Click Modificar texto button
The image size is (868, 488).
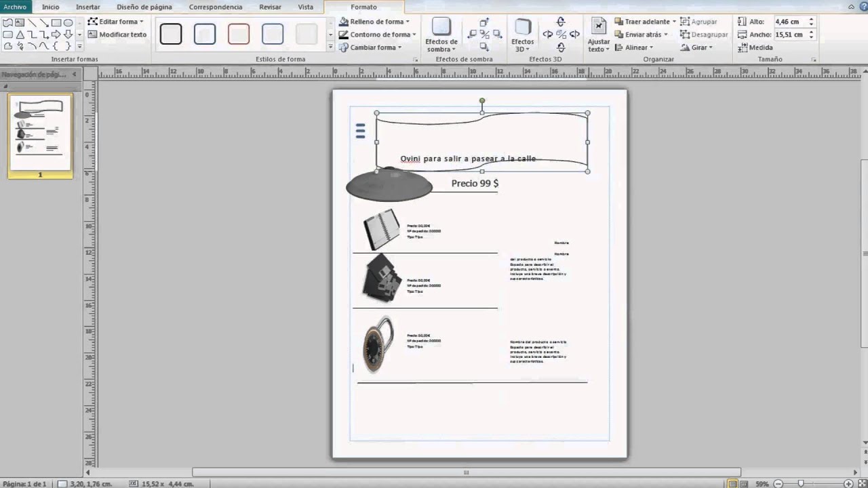(x=117, y=35)
